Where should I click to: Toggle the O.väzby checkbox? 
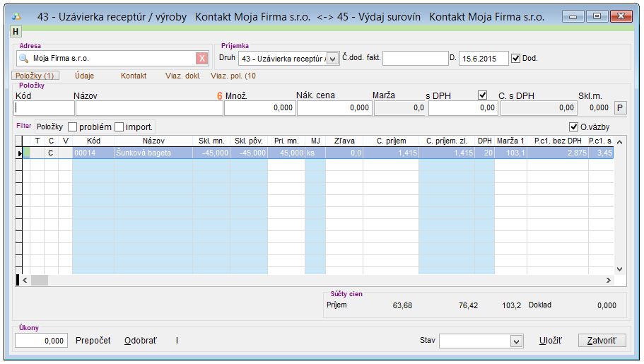574,127
